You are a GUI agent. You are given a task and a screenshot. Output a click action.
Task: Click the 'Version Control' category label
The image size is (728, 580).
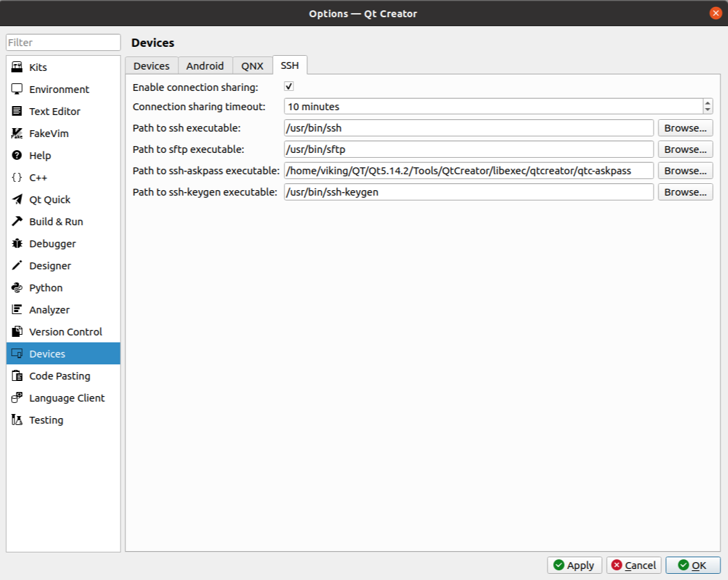coord(65,332)
